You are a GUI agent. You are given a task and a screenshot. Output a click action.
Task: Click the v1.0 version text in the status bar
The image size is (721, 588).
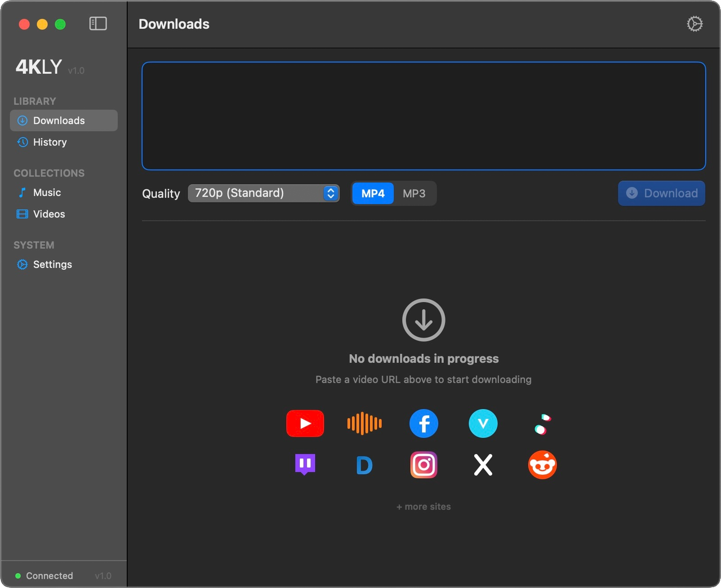(103, 576)
